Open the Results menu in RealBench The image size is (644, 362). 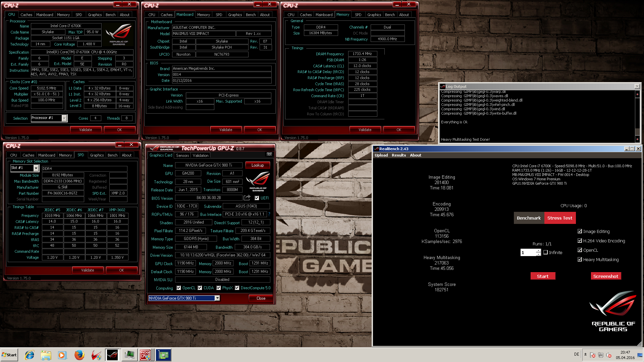coord(399,155)
